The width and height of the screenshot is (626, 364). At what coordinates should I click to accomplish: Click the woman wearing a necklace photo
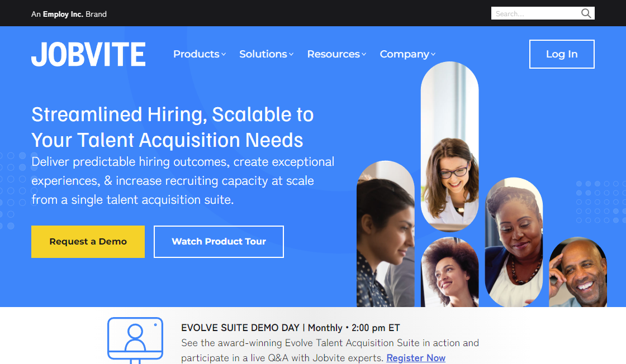514,240
